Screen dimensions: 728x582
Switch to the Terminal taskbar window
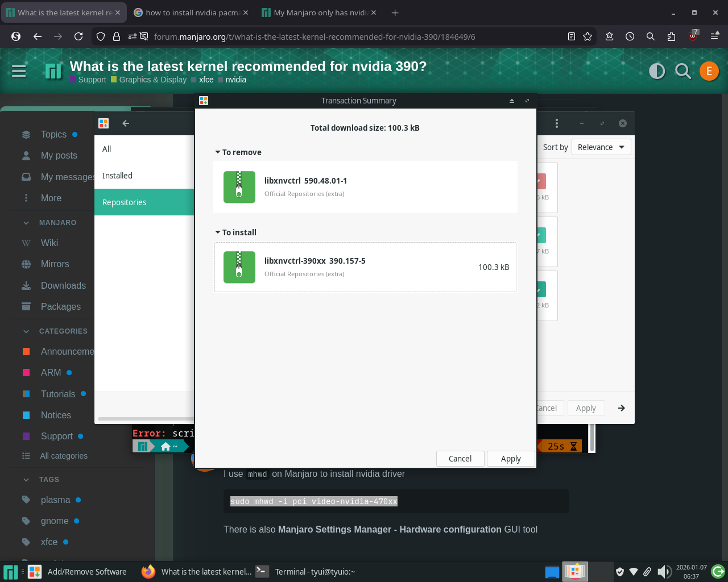(x=307, y=572)
